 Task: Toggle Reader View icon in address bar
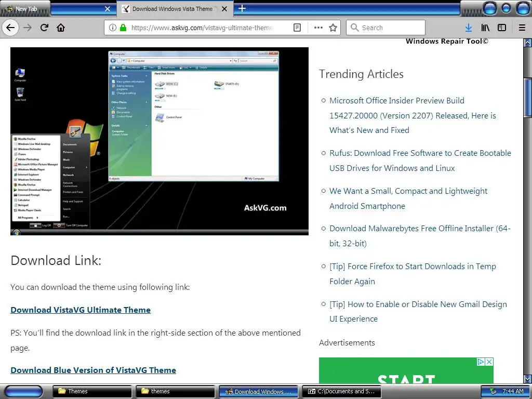(297, 28)
